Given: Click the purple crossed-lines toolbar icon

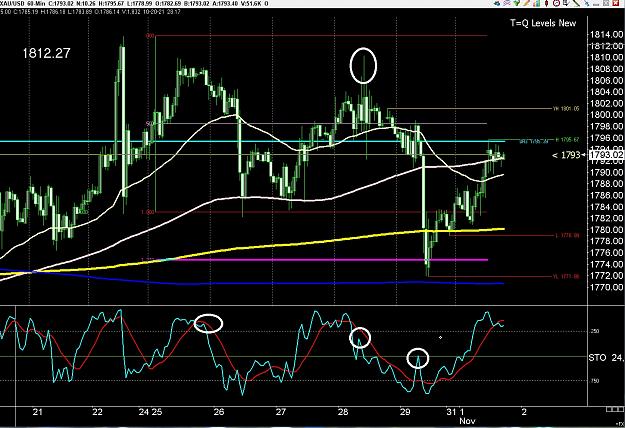Looking at the screenshot, I should point(507,3).
